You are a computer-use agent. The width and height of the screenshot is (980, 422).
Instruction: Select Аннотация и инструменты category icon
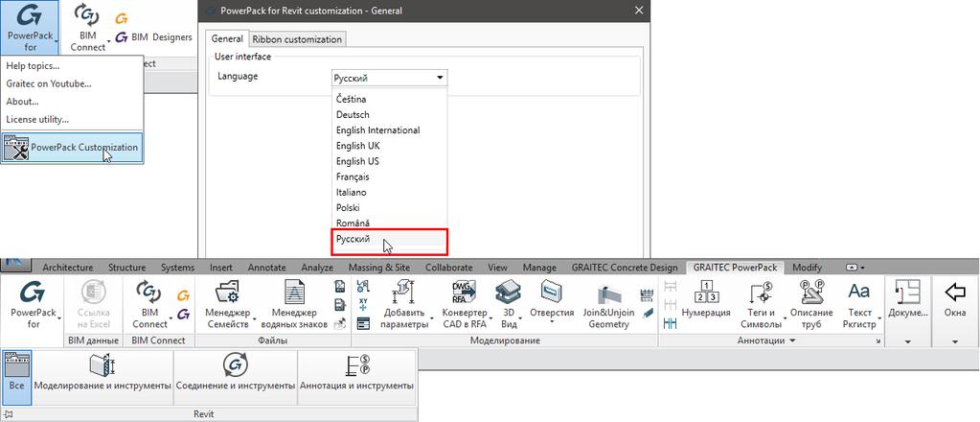tap(357, 365)
